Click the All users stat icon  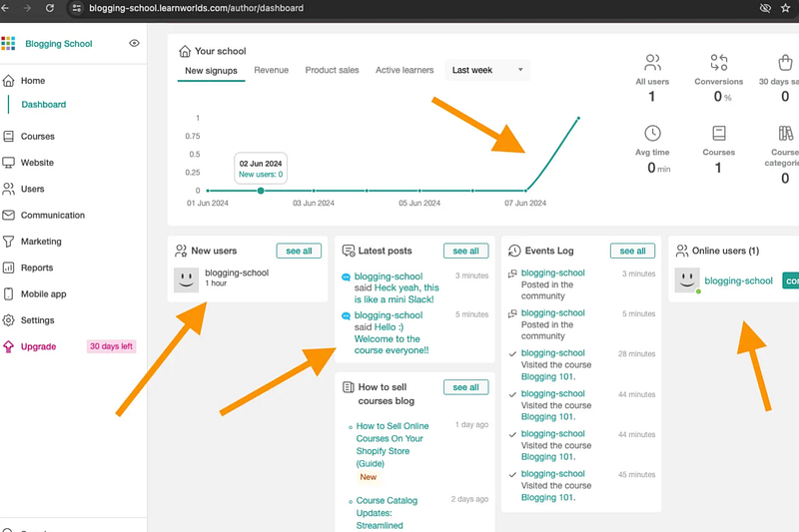click(x=652, y=63)
